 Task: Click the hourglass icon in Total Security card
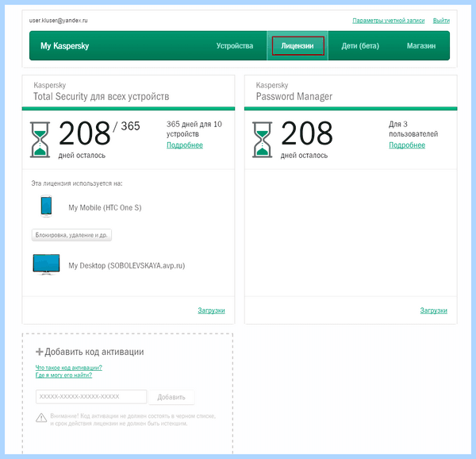(x=40, y=140)
